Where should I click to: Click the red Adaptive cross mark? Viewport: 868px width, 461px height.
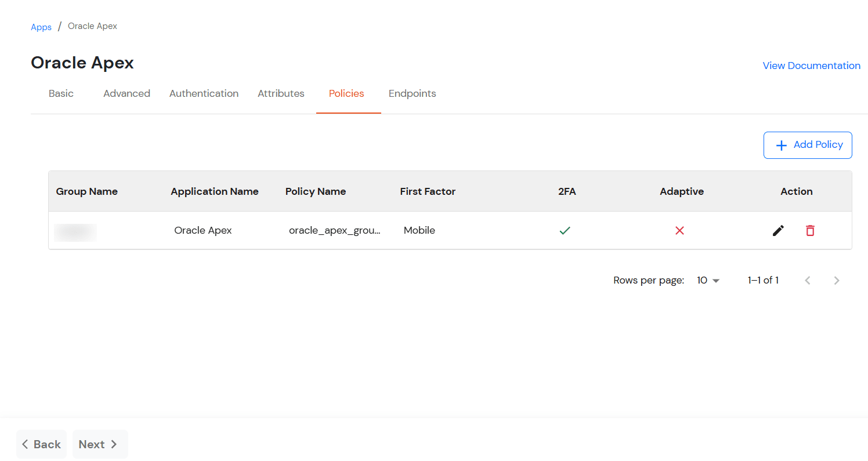[679, 230]
